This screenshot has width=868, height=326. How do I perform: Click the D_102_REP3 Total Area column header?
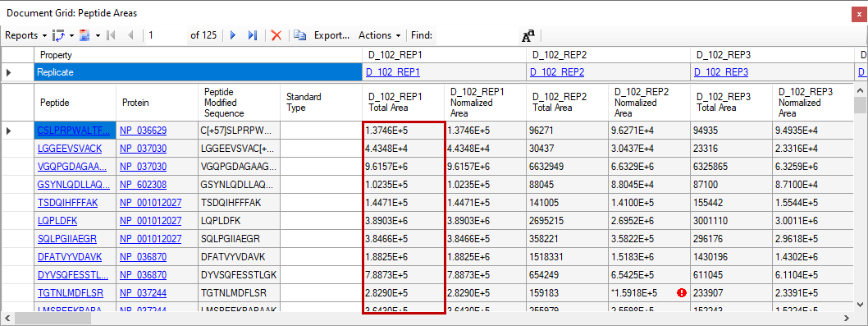tap(731, 103)
